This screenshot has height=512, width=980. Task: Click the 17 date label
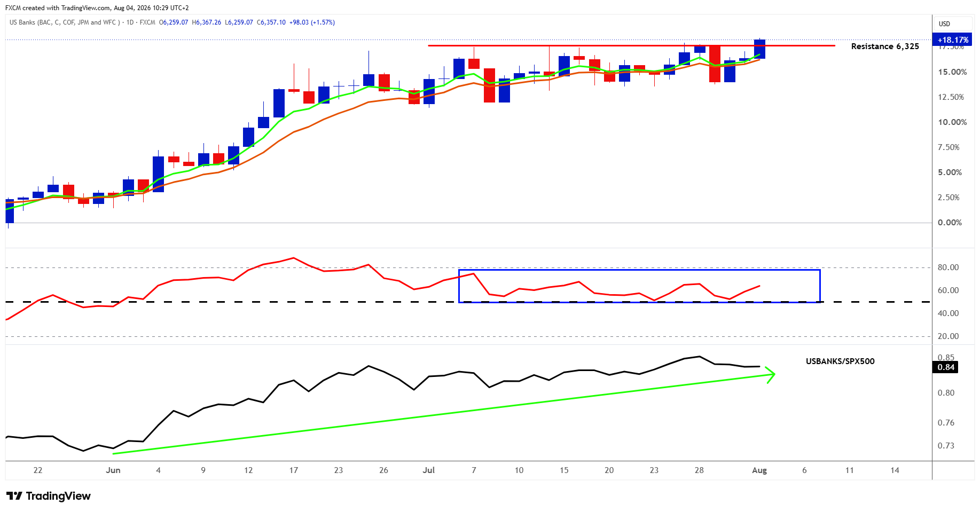pyautogui.click(x=294, y=470)
